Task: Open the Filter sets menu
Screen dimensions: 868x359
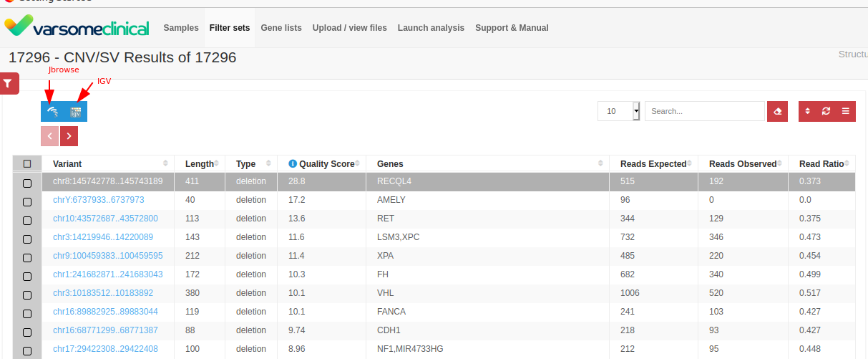Action: 230,28
